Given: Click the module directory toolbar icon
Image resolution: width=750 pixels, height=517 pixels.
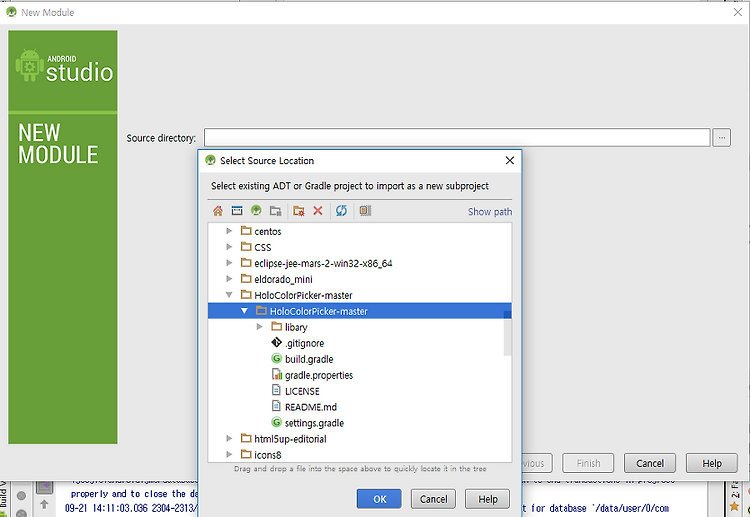Looking at the screenshot, I should [276, 211].
